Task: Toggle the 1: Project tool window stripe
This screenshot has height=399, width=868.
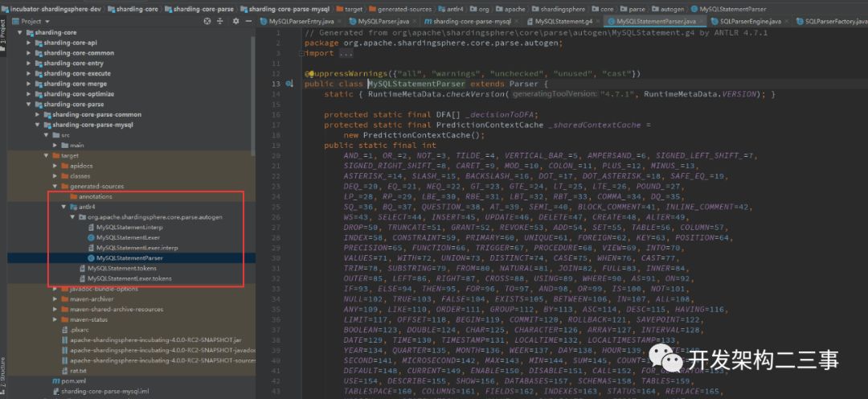Action: (x=2, y=36)
